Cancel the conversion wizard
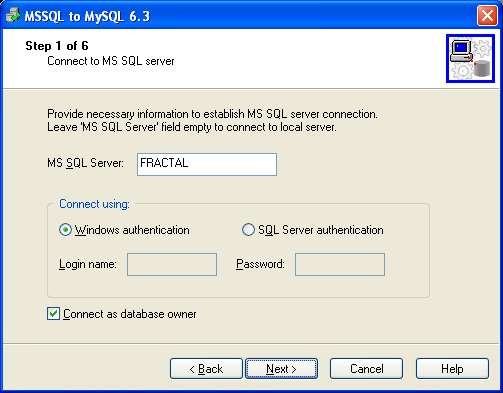The height and width of the screenshot is (393, 503). coord(366,369)
